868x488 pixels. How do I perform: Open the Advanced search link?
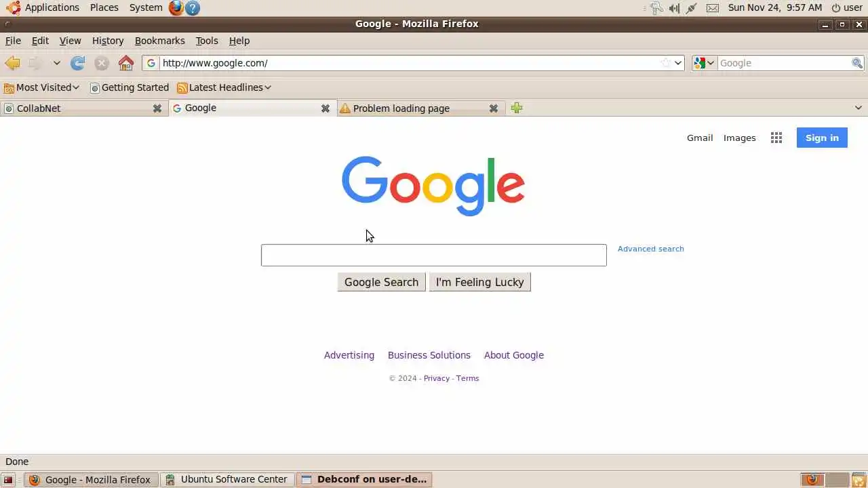click(650, 249)
